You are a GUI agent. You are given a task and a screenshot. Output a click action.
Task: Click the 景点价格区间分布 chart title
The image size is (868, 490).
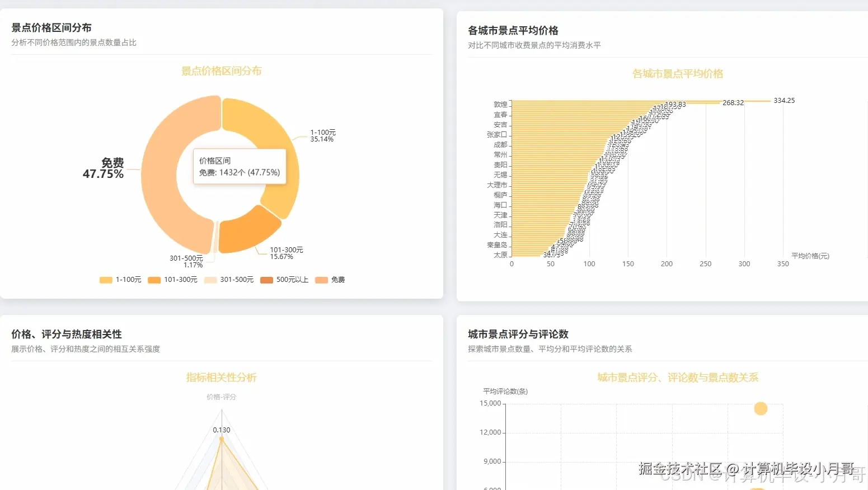(x=221, y=70)
